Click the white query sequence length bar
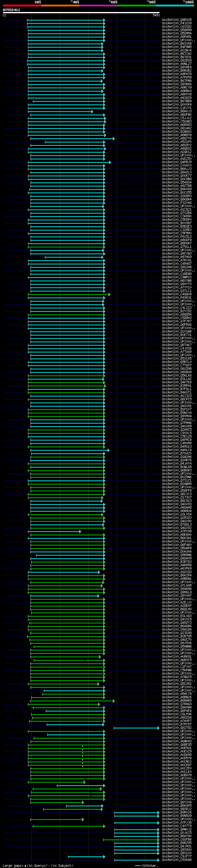Viewport: 197px width, 868px height. tap(81, 13)
